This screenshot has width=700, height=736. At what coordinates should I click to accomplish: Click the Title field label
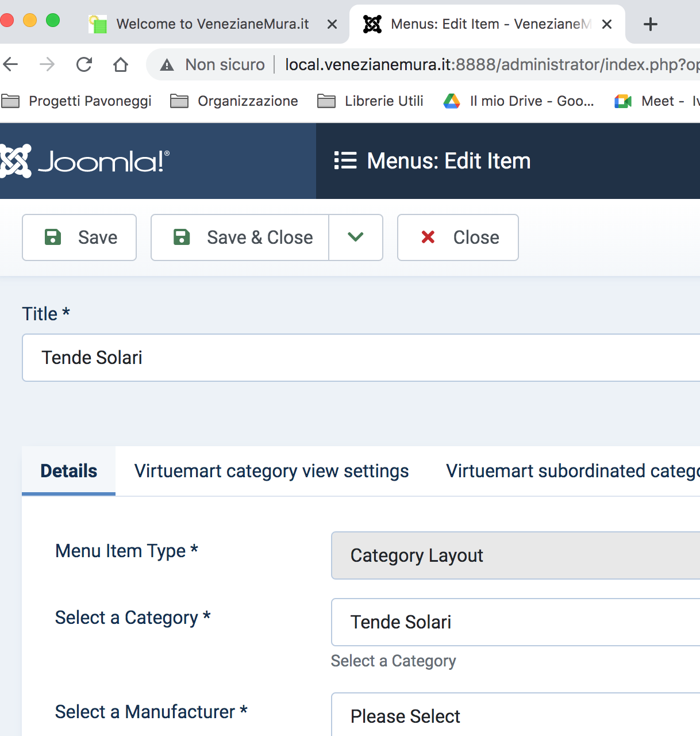(46, 314)
